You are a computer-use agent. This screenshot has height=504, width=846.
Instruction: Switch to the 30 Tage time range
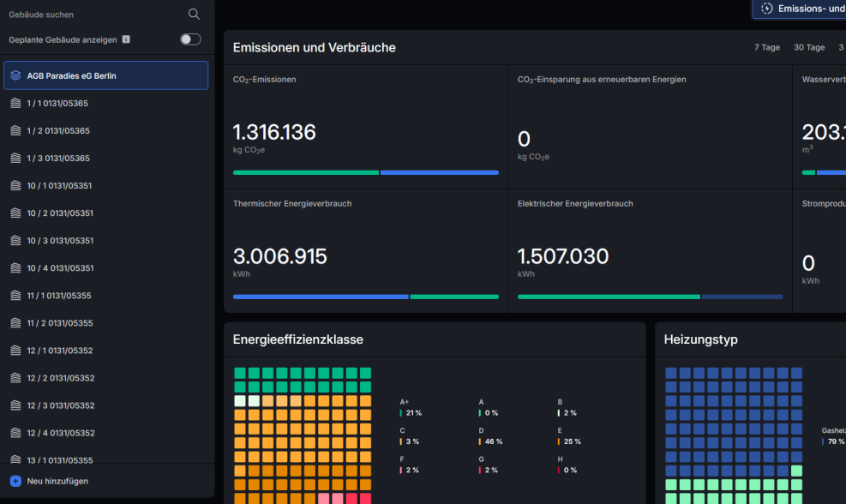coord(809,48)
